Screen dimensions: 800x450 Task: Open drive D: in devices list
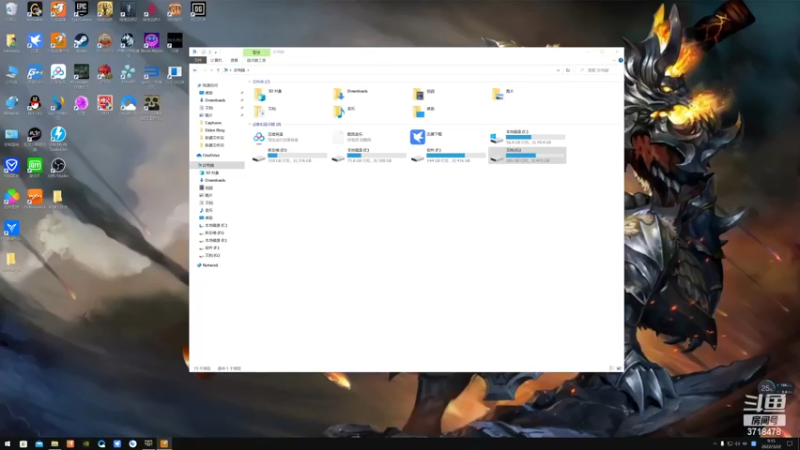(289, 155)
